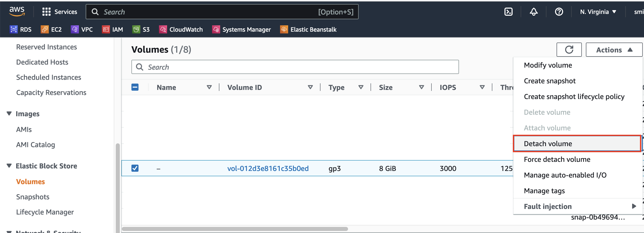Open the RDS service shortcut

coord(21,30)
